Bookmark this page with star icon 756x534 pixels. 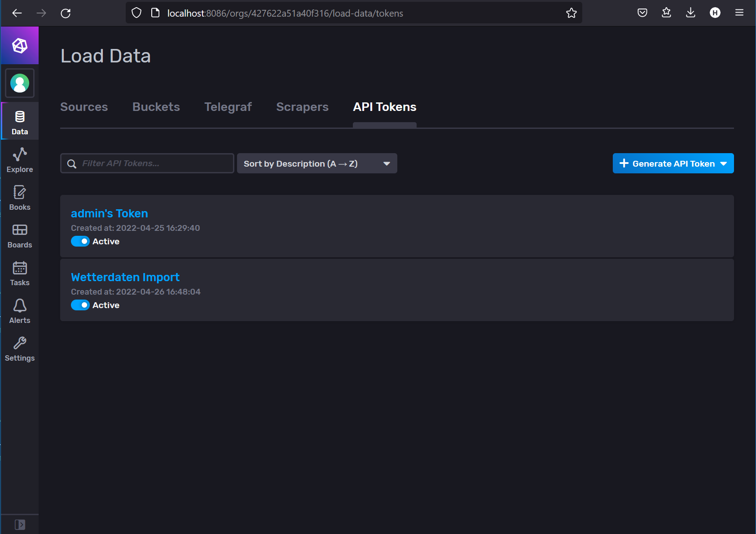point(571,13)
